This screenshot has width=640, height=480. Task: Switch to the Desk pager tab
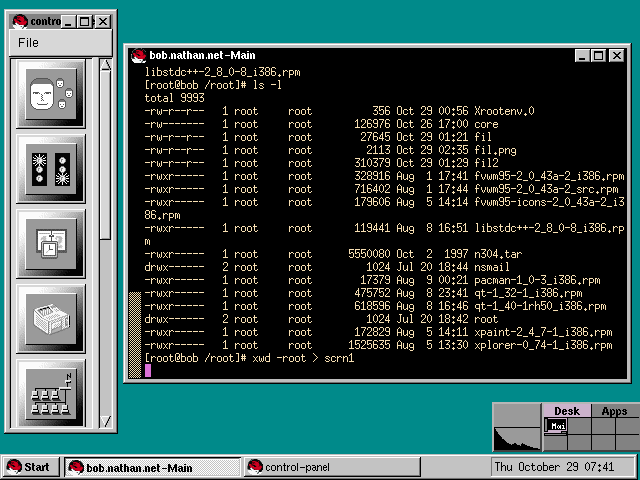click(x=566, y=411)
